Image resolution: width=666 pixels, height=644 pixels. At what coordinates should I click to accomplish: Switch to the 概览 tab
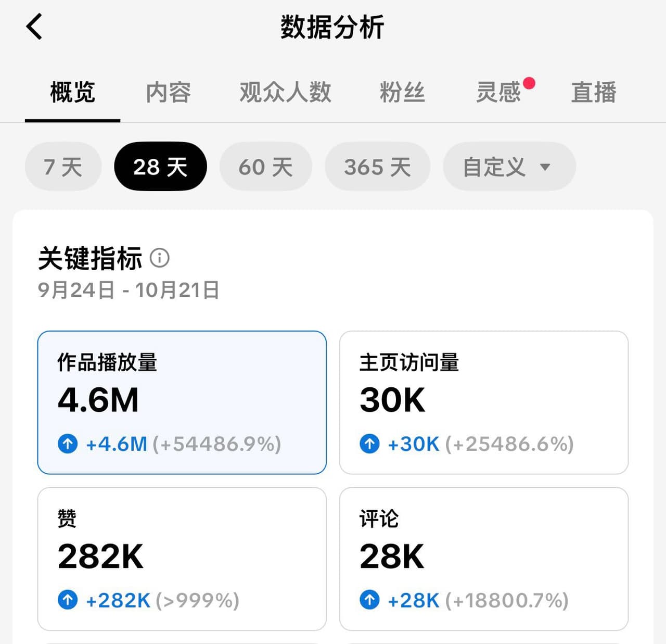pyautogui.click(x=72, y=93)
